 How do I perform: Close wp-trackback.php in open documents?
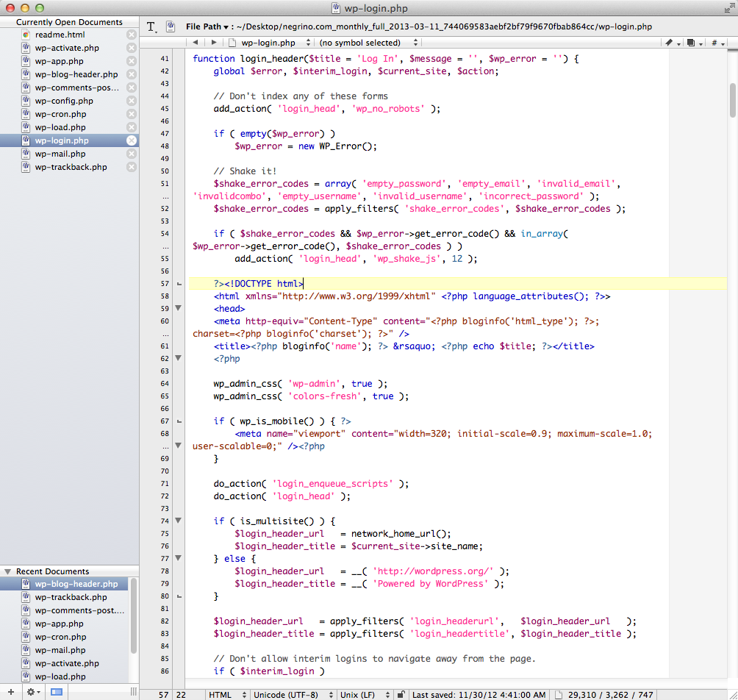pos(132,167)
